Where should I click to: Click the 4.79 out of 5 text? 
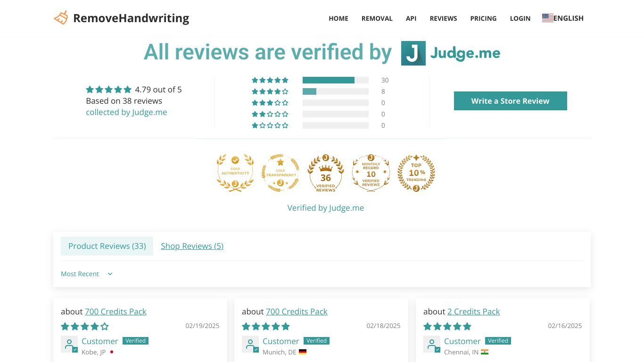pos(158,90)
